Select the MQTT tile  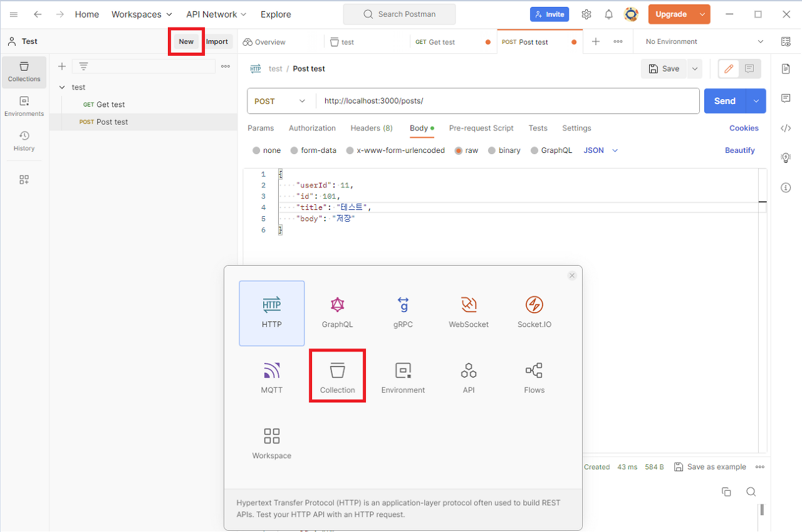(271, 378)
